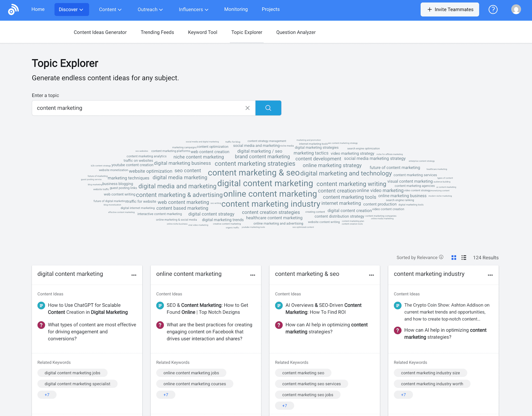Open help via the question mark icon
The height and width of the screenshot is (416, 532).
[x=493, y=10]
